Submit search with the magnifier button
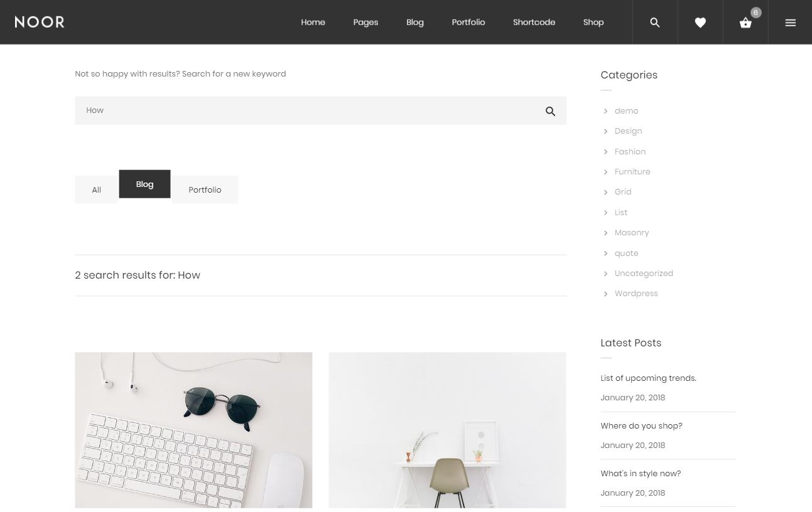This screenshot has width=812, height=512. click(x=550, y=111)
